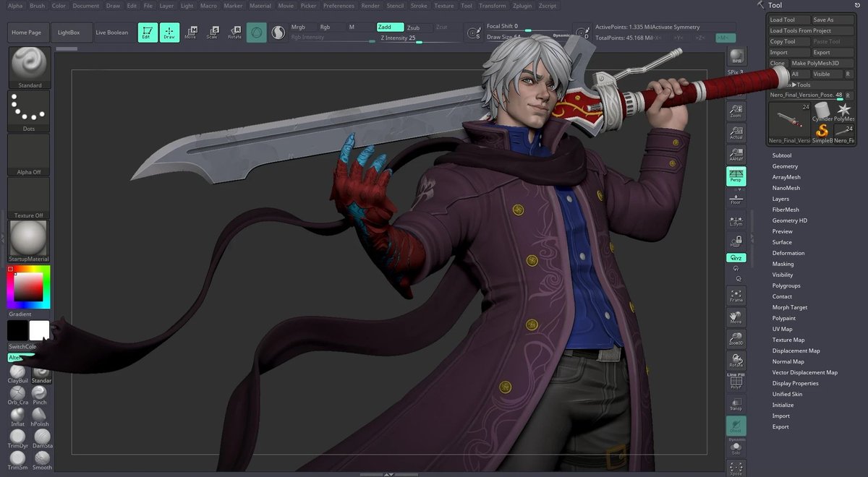
Task: Select the white secondary color swatch
Action: pyautogui.click(x=40, y=331)
